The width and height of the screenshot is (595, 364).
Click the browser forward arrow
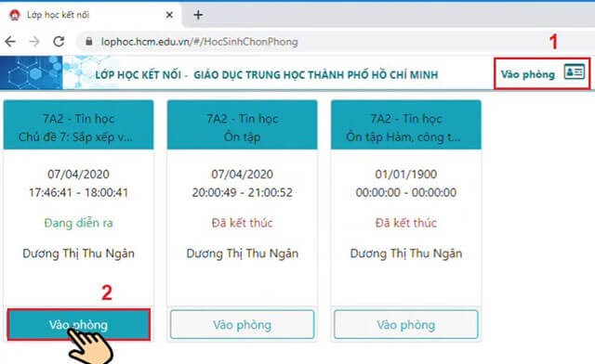click(x=34, y=42)
